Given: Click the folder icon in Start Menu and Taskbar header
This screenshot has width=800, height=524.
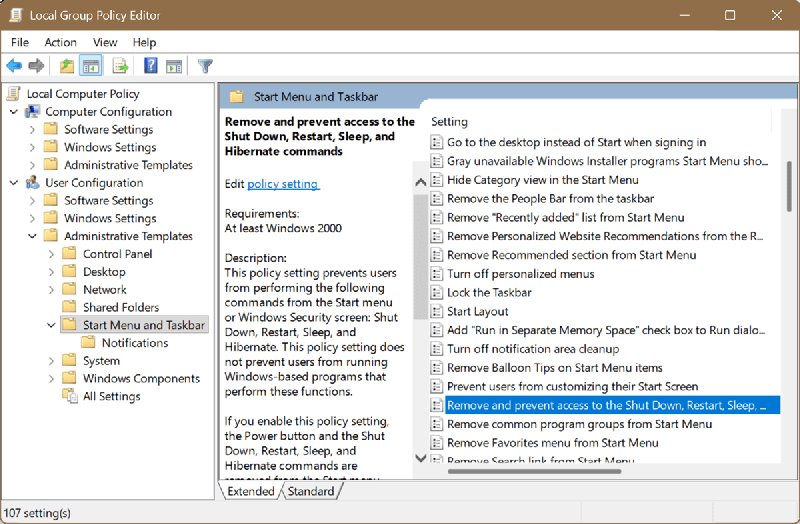Looking at the screenshot, I should pyautogui.click(x=236, y=96).
